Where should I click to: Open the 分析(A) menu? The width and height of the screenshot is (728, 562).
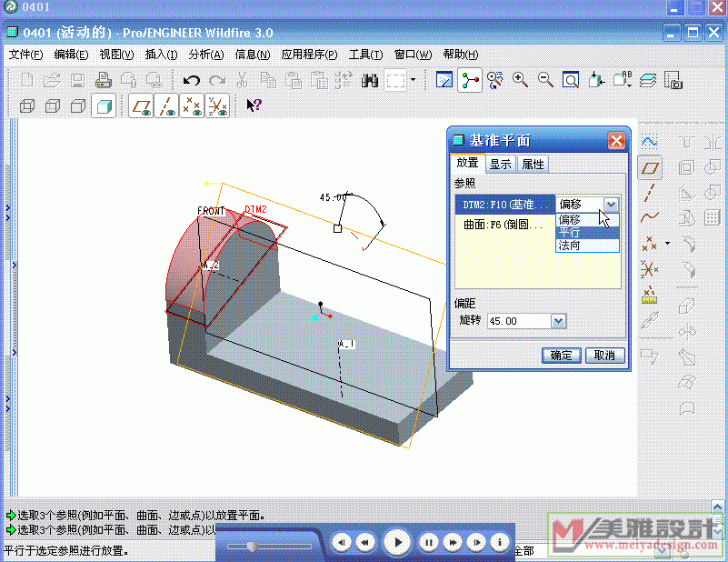pos(206,55)
